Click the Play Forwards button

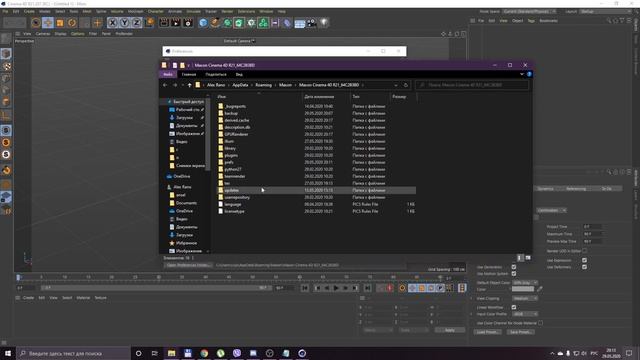(x=336, y=288)
